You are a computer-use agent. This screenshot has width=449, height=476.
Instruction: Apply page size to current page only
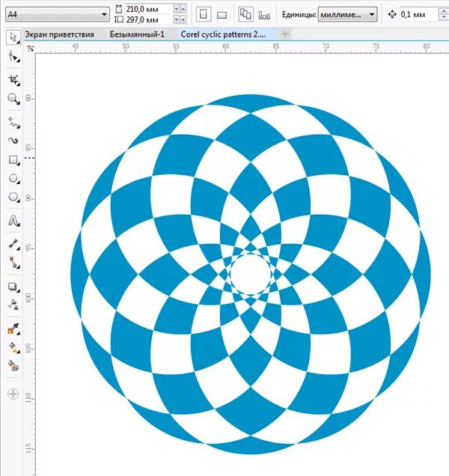(x=264, y=15)
